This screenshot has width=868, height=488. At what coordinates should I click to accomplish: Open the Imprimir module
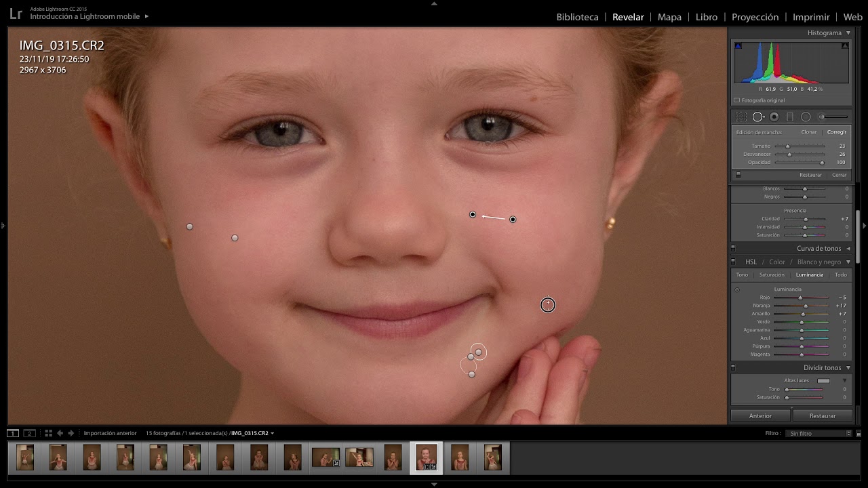811,17
